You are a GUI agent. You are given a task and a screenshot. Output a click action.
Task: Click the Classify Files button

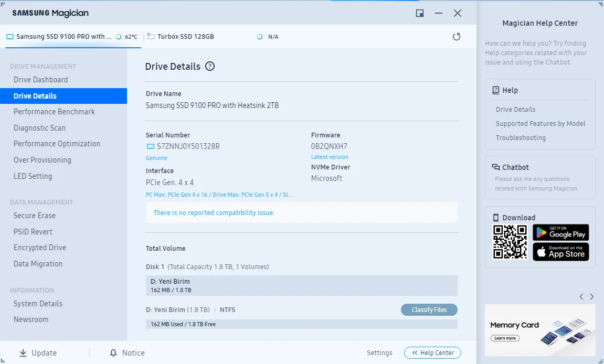(x=429, y=310)
